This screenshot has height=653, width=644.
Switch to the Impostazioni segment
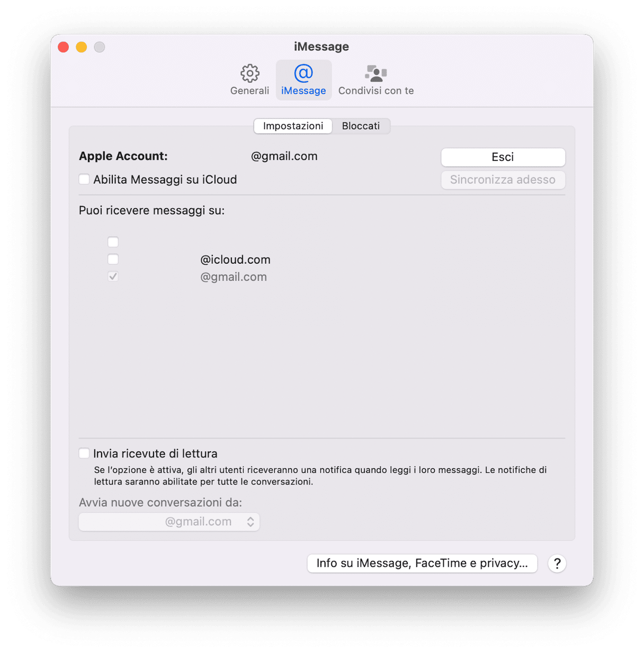tap(293, 126)
